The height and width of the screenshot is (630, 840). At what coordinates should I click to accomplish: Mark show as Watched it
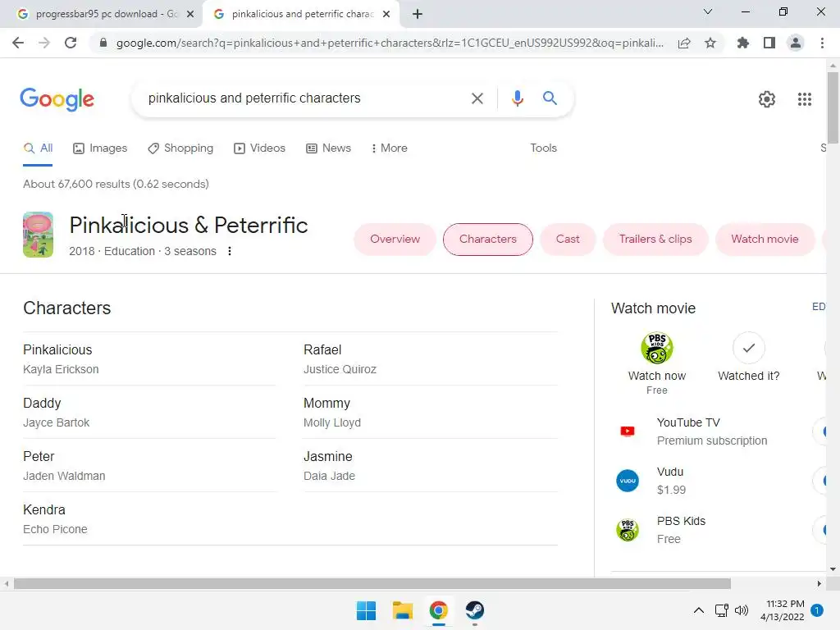748,348
